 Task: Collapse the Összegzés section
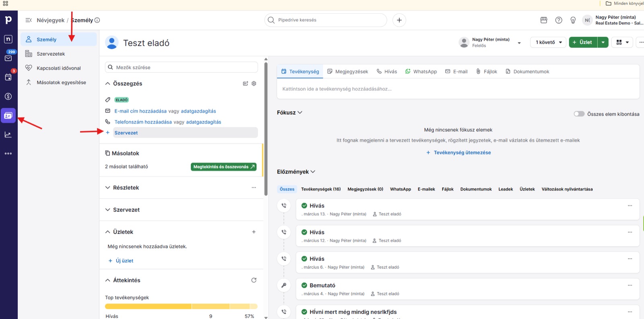pyautogui.click(x=107, y=84)
